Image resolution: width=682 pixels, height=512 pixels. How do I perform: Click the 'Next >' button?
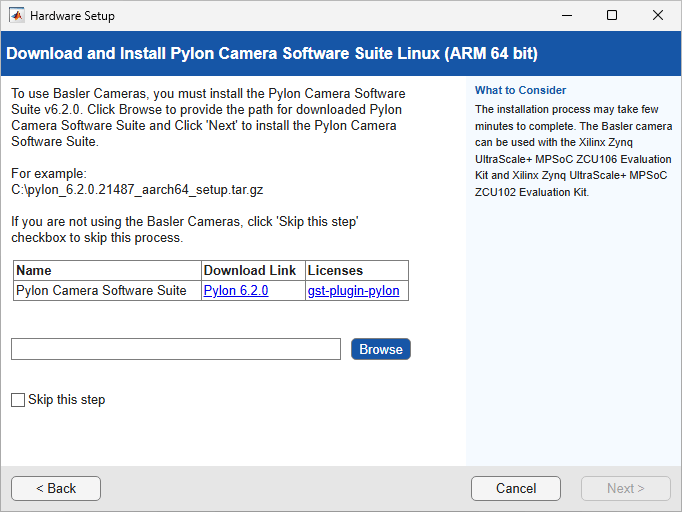click(625, 489)
